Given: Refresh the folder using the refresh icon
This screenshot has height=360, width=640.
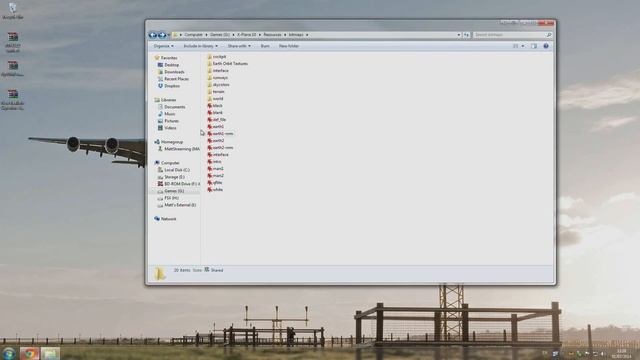Looking at the screenshot, I should click(x=466, y=35).
